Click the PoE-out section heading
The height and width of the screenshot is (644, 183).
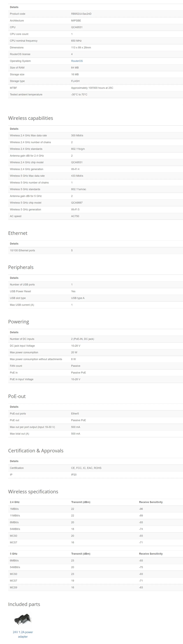tap(17, 396)
